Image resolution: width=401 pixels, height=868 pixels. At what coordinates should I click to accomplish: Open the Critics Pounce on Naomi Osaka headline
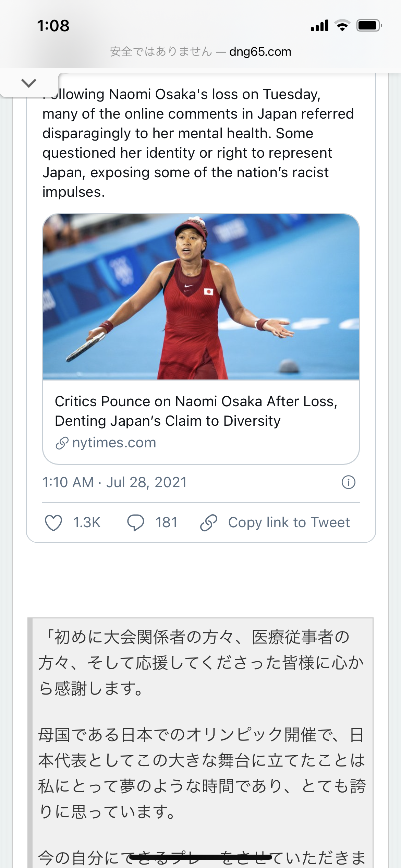click(196, 411)
